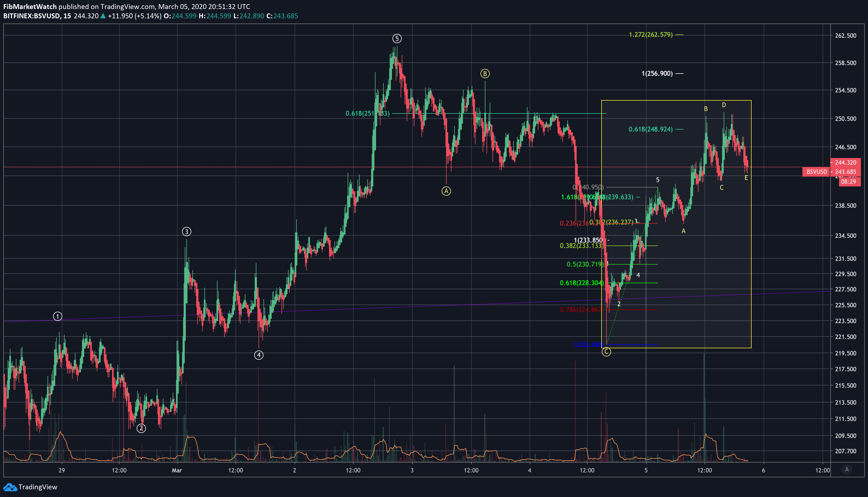
Task: Click the H:244.599 high value
Action: point(215,16)
